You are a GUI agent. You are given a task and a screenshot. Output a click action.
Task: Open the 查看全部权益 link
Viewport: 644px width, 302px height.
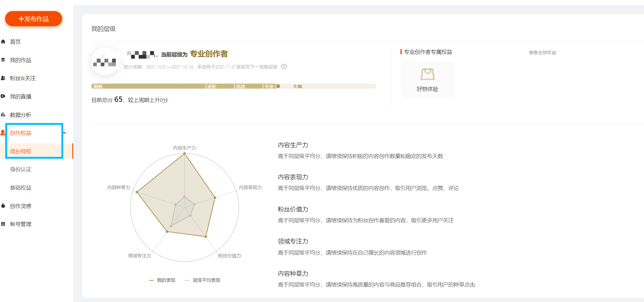point(542,53)
